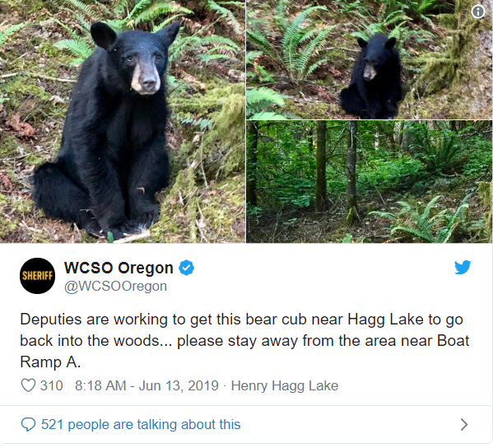Open the large sitting bear cub photo
This screenshot has height=448, width=493.
[123, 121]
